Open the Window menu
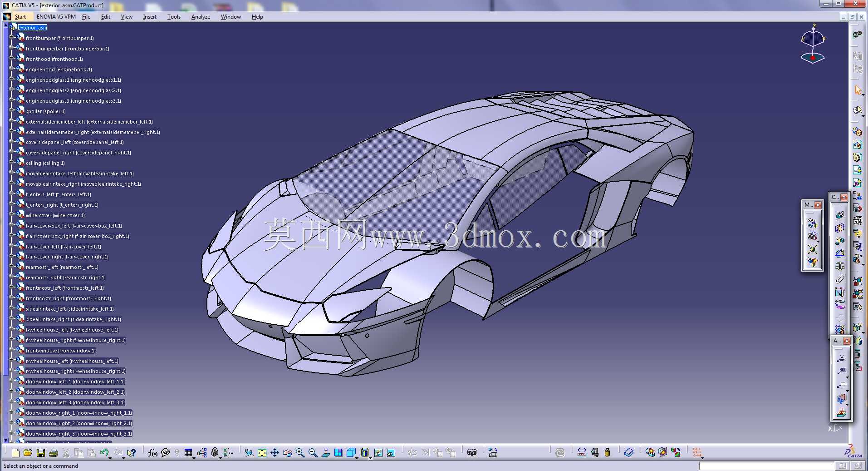Image resolution: width=868 pixels, height=471 pixels. (x=230, y=17)
